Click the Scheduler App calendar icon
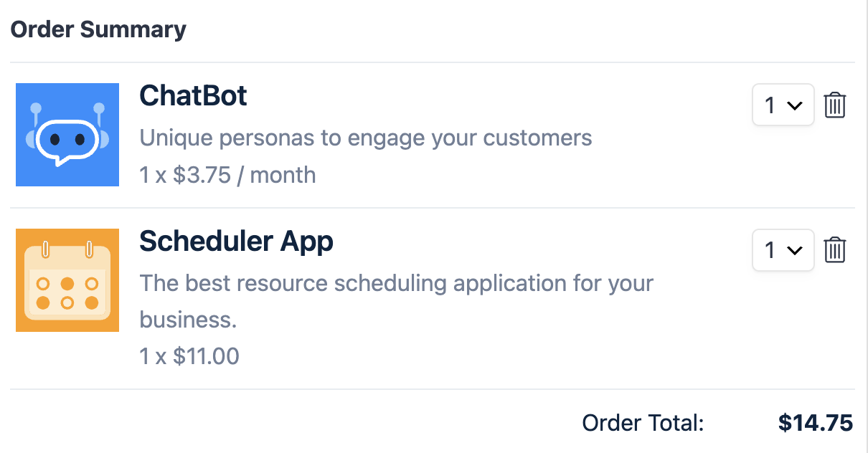Screen dimensions: 868x453 [67, 282]
